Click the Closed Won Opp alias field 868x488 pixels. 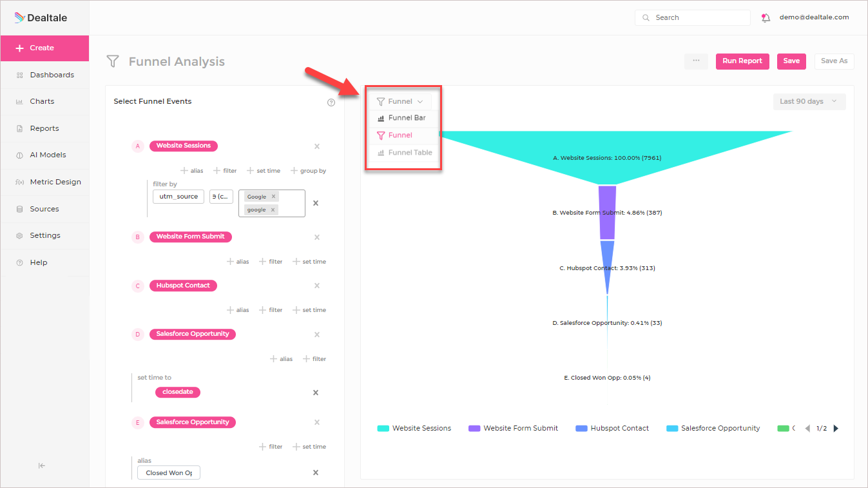coord(169,473)
